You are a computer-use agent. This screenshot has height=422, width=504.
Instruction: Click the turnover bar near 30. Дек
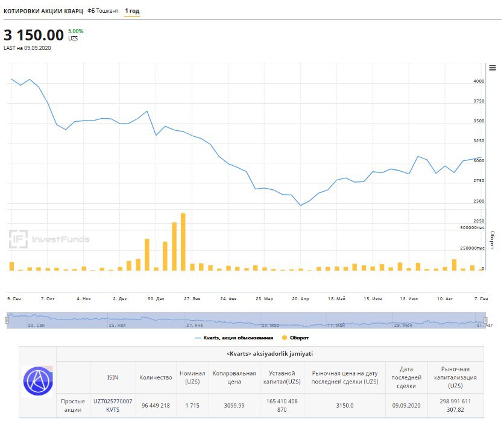pyautogui.click(x=156, y=269)
